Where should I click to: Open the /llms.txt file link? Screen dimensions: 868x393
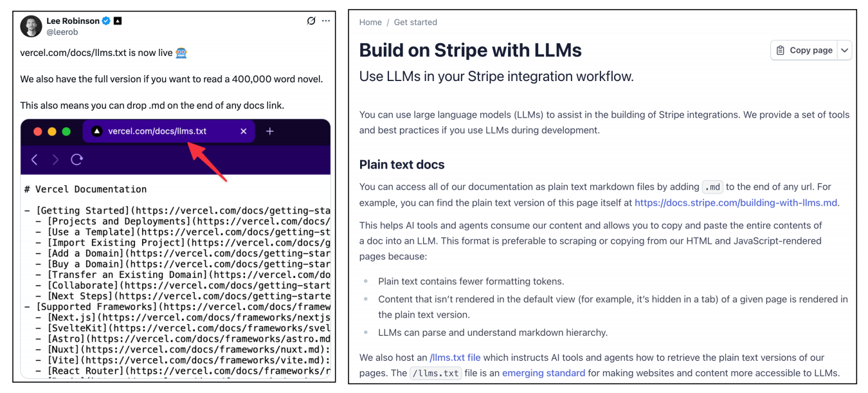455,358
